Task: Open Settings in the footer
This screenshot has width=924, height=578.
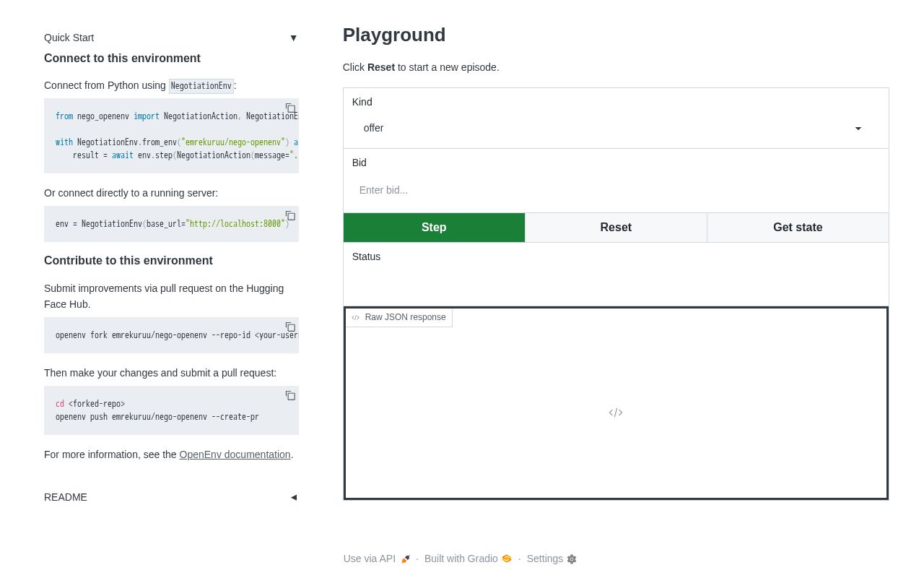Action: 552,558
